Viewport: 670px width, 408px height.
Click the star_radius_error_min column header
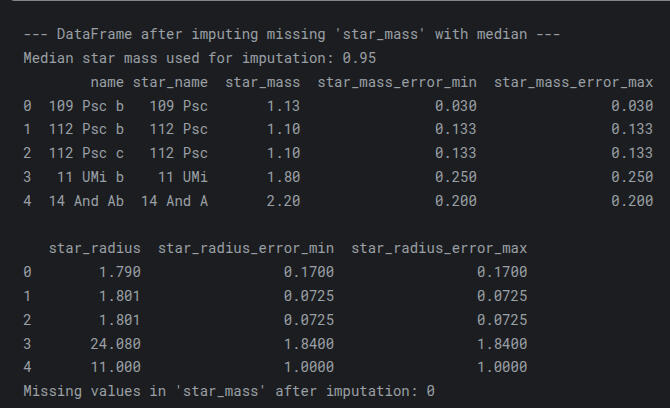[x=245, y=247]
